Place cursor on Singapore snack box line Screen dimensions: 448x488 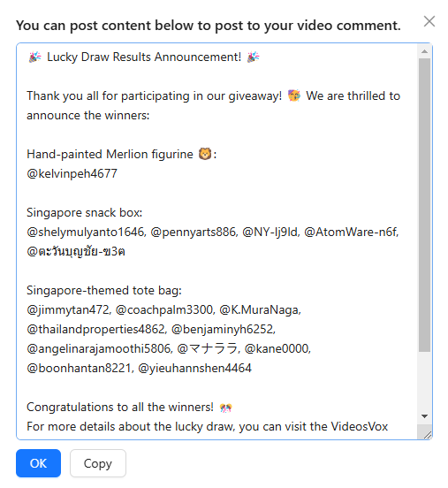[x=84, y=212]
